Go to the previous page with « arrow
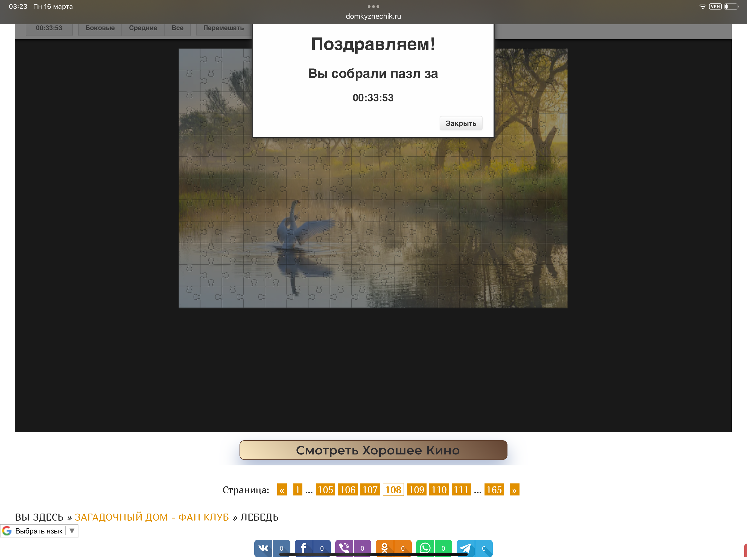Image resolution: width=747 pixels, height=560 pixels. coord(282,489)
